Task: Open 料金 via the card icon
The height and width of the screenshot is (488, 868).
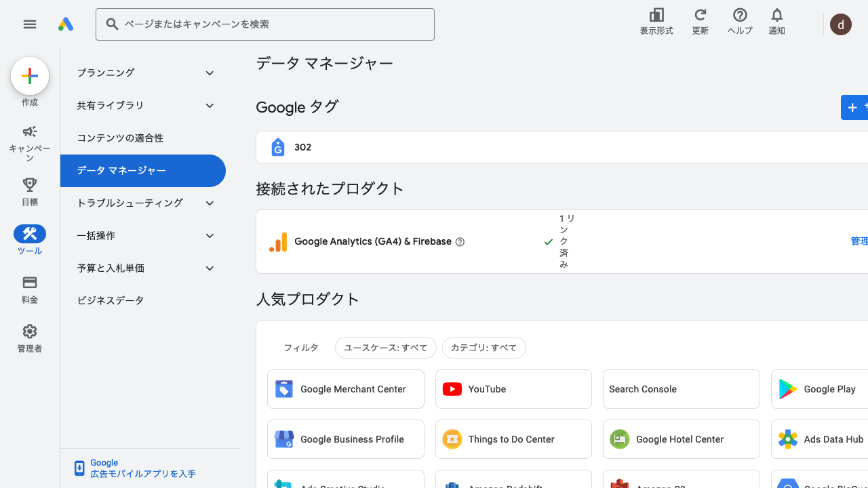Action: [30, 283]
